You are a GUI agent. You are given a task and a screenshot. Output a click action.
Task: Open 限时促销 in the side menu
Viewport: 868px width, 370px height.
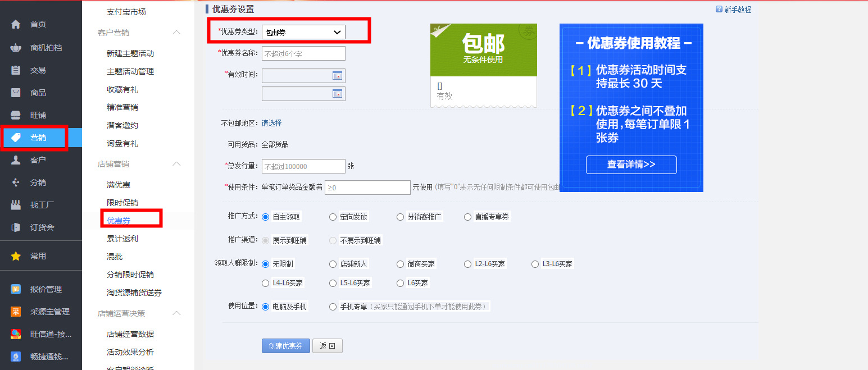[122, 203]
